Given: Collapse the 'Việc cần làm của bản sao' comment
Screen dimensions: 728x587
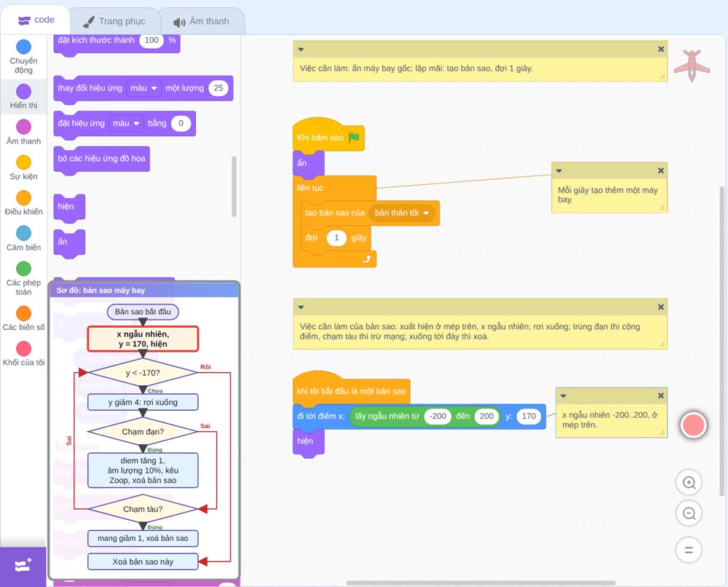Looking at the screenshot, I should point(301,307).
